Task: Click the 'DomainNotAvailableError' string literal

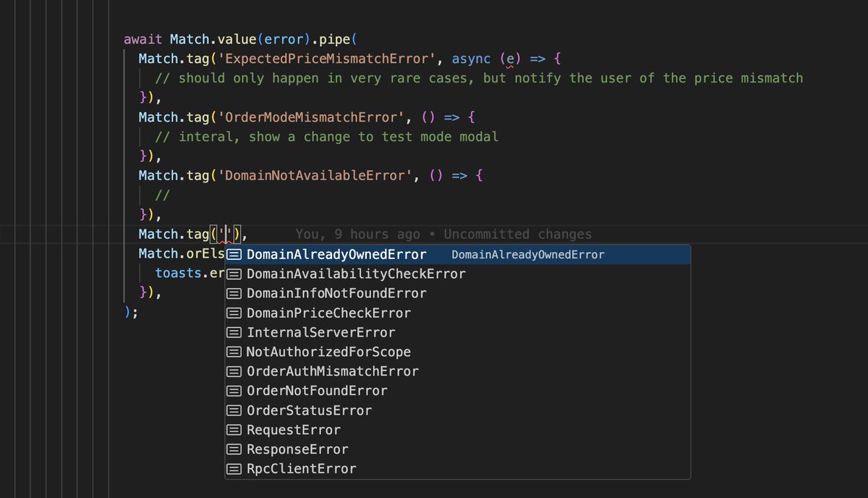Action: pyautogui.click(x=316, y=176)
